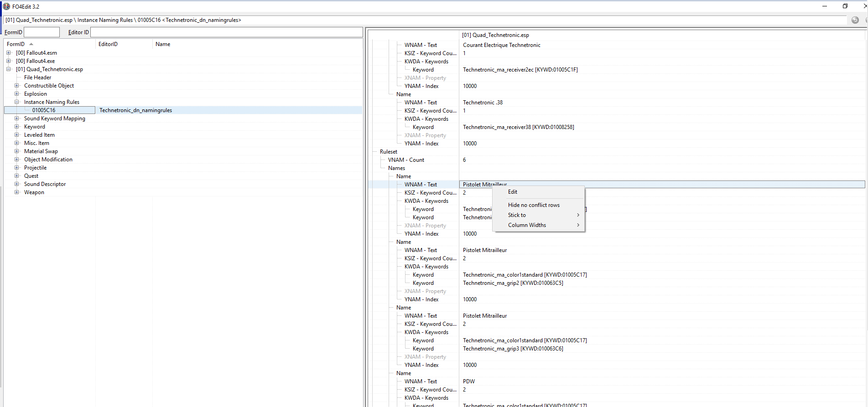Expand the Quest group

point(17,176)
